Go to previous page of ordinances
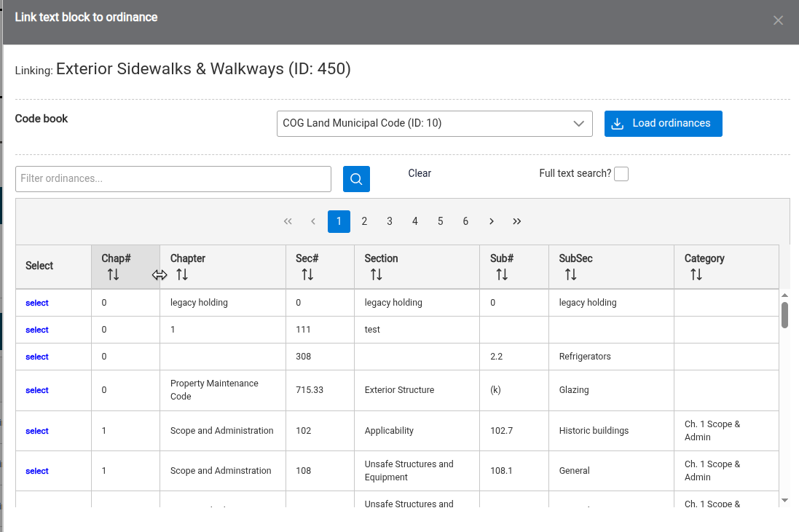Image resolution: width=799 pixels, height=532 pixels. 313,221
